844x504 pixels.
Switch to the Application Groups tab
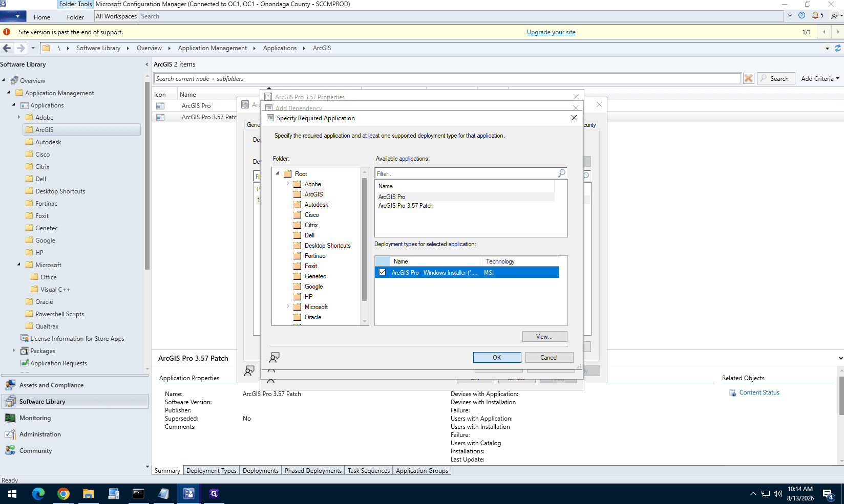[x=422, y=470]
